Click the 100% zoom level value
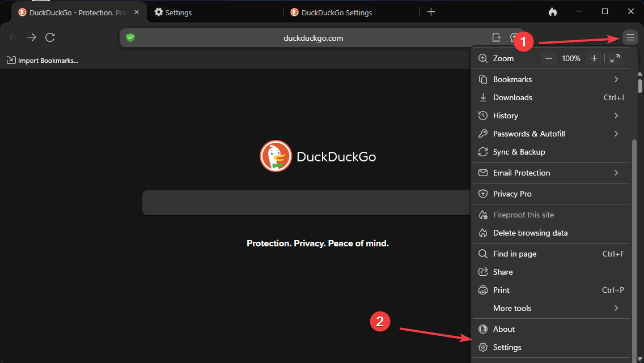Image resolution: width=644 pixels, height=363 pixels. (x=571, y=58)
